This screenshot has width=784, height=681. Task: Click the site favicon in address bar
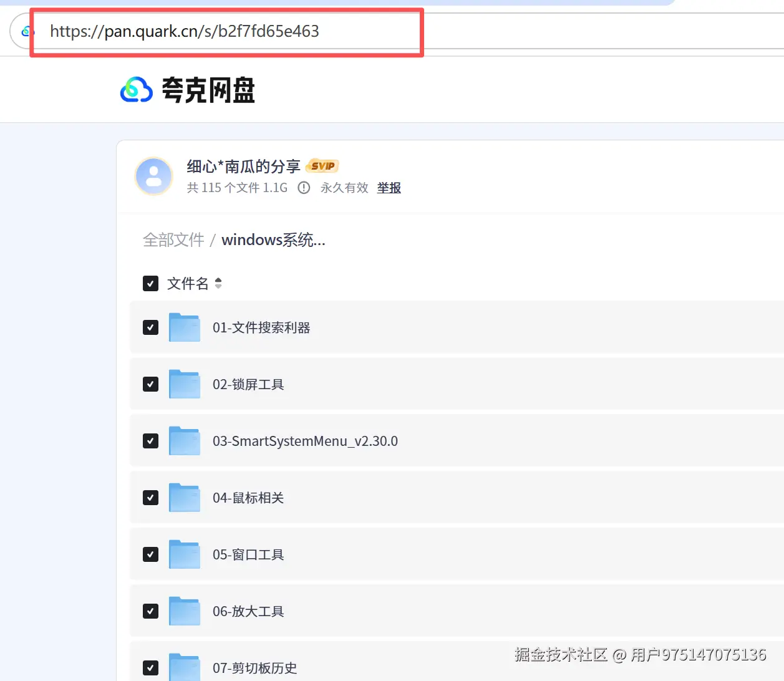point(26,31)
